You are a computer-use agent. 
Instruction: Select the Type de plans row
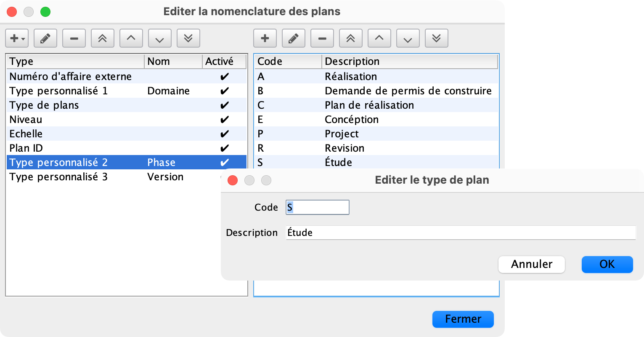[76, 105]
